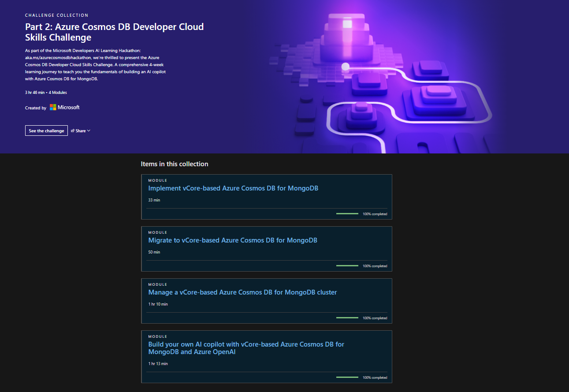Click '100% completed' on the Migrate module

pos(375,266)
